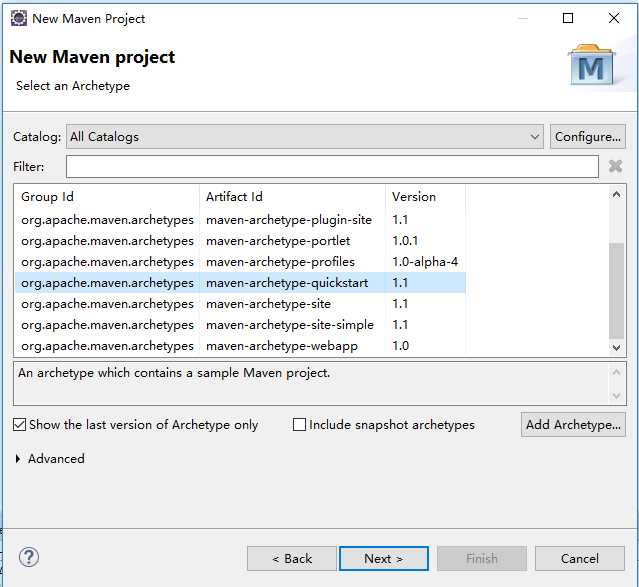Screen dimensions: 639x587
Task: Close the New Maven Project dialog
Action: pos(614,18)
